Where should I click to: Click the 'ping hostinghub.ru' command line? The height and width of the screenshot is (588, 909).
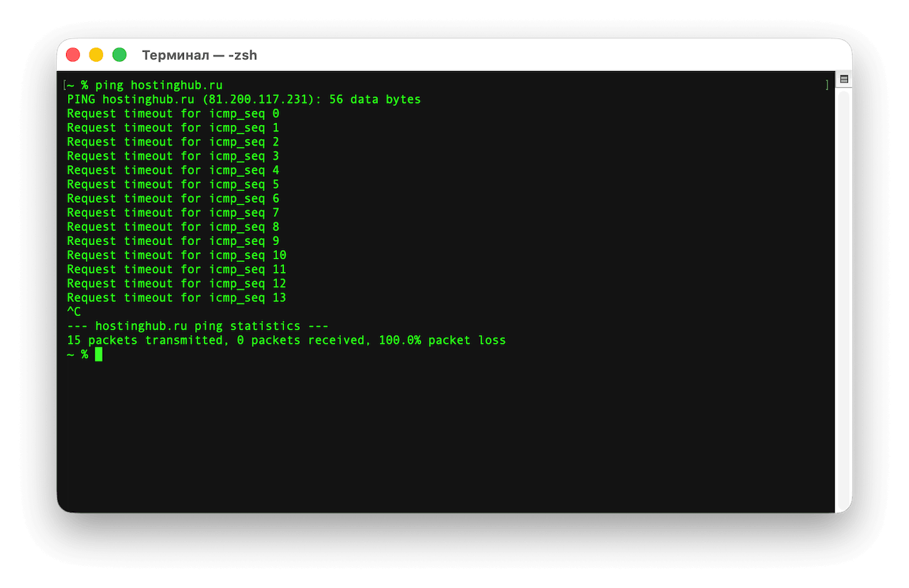click(144, 85)
